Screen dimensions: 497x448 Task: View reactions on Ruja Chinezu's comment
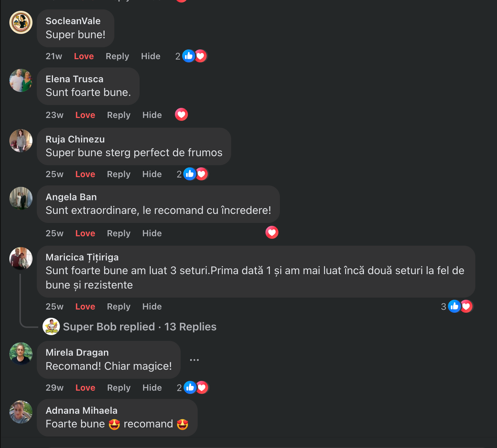(x=196, y=174)
